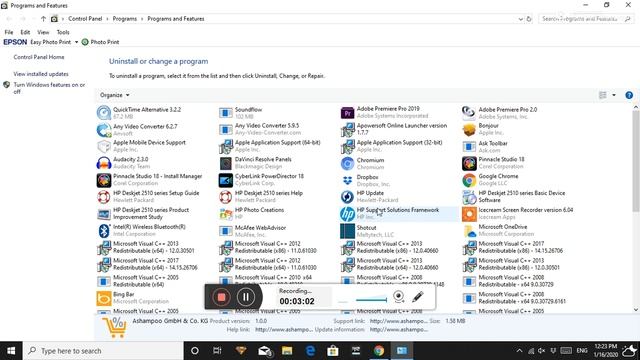This screenshot has width=640, height=360.
Task: Click Programs in the breadcrumb path
Action: pyautogui.click(x=124, y=19)
